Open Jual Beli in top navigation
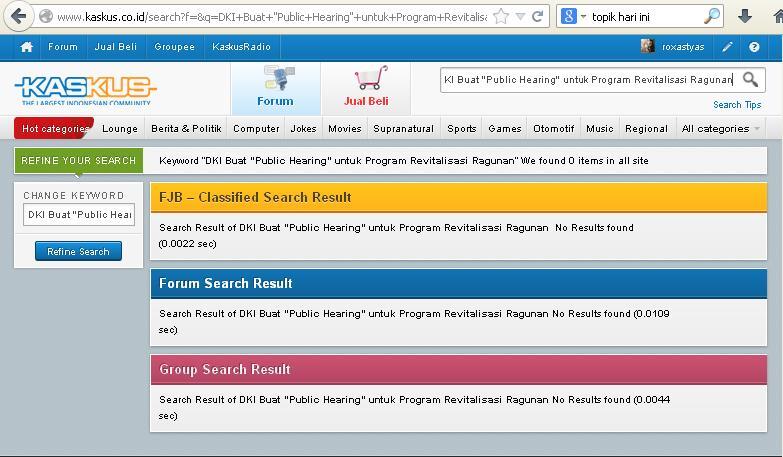Viewport: 783px width, 457px height. (x=115, y=47)
